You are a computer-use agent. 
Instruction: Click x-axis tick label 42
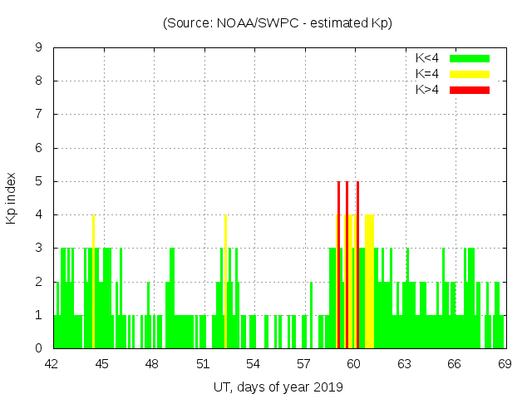coord(52,364)
